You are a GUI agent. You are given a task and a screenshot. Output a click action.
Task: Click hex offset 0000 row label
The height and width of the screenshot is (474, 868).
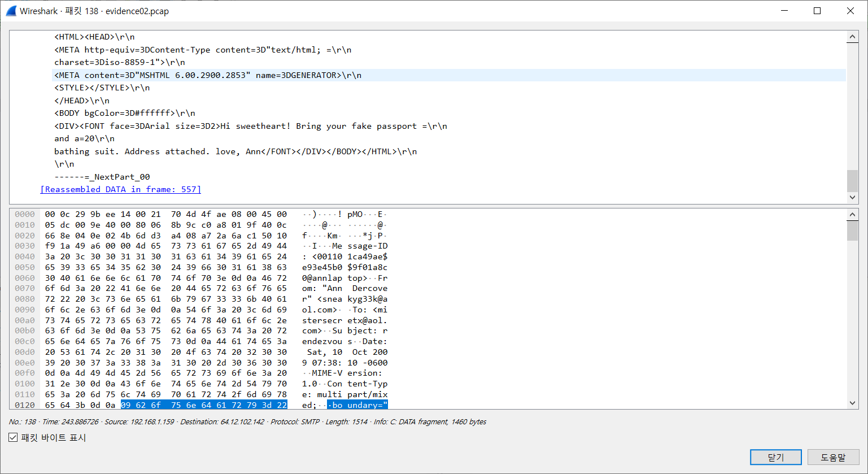(25, 214)
